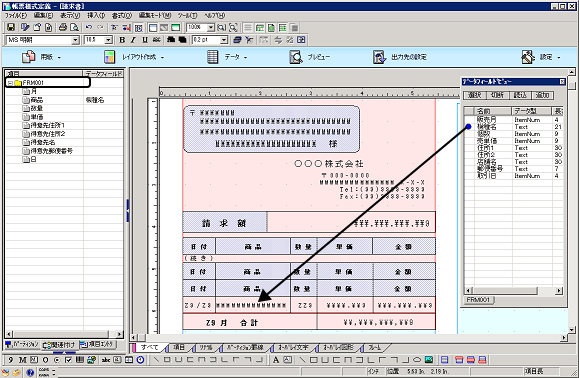
Task: Open the 100% zoom dropdown
Action: tap(210, 27)
